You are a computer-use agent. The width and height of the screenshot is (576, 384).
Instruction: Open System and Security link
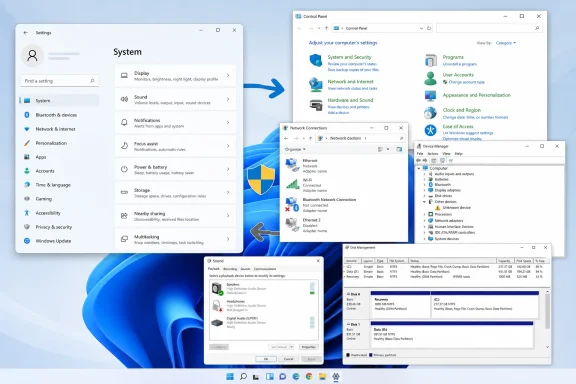click(349, 57)
